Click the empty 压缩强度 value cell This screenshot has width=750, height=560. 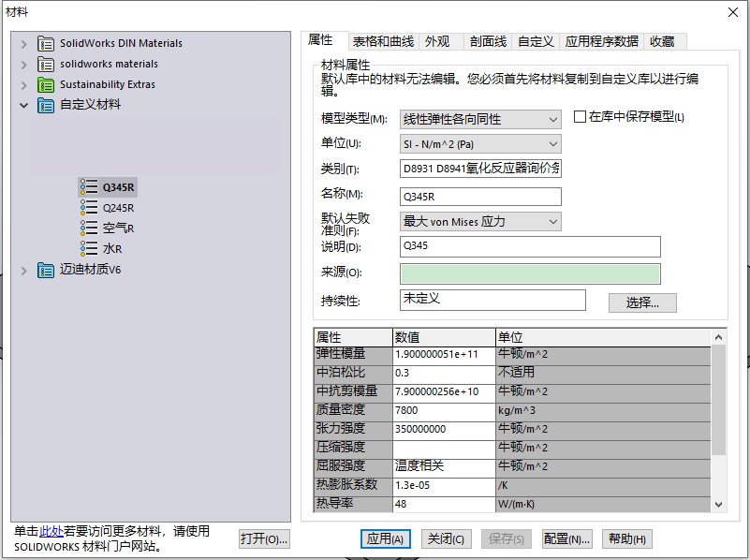[x=444, y=448]
